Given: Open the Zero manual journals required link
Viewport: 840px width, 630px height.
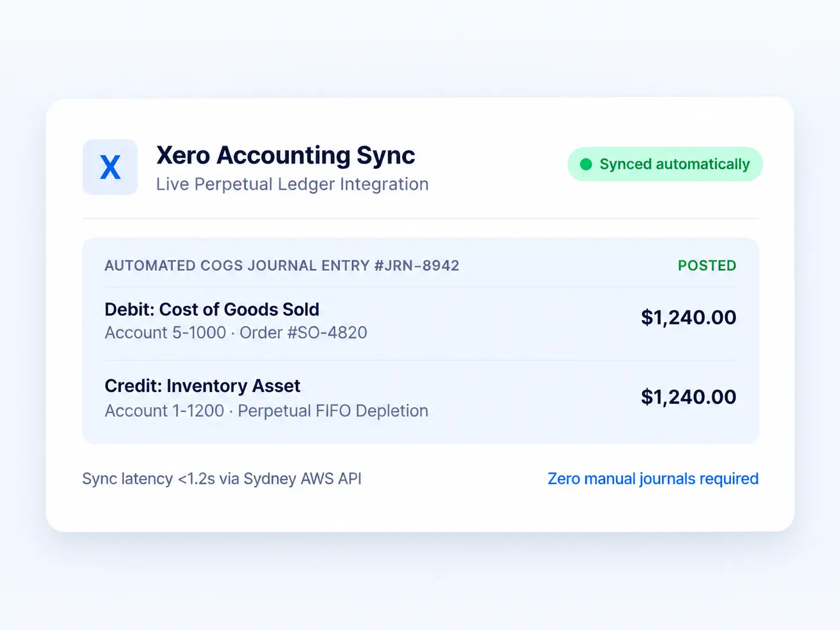Looking at the screenshot, I should 653,479.
